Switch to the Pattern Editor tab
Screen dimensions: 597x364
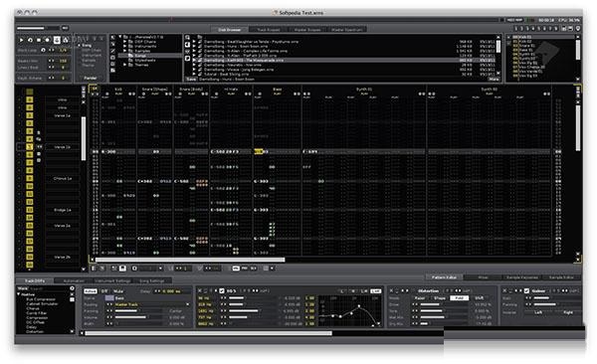(444, 277)
